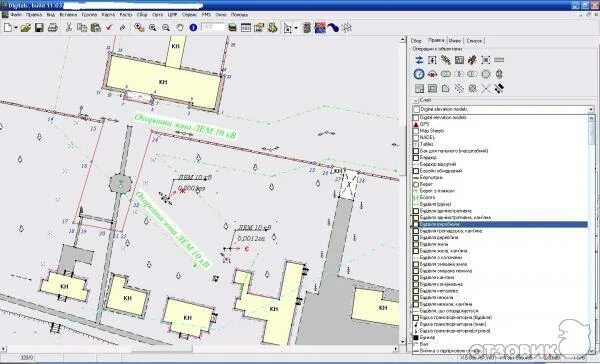Screen dimensions: 600x364
Task: Open the Окно menu
Action: click(221, 15)
